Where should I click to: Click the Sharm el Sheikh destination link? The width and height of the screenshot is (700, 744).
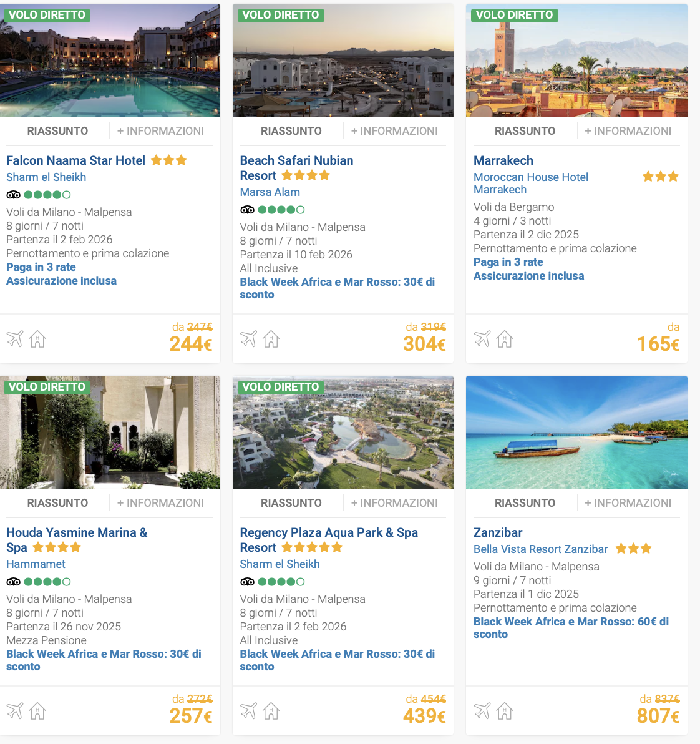(x=46, y=177)
